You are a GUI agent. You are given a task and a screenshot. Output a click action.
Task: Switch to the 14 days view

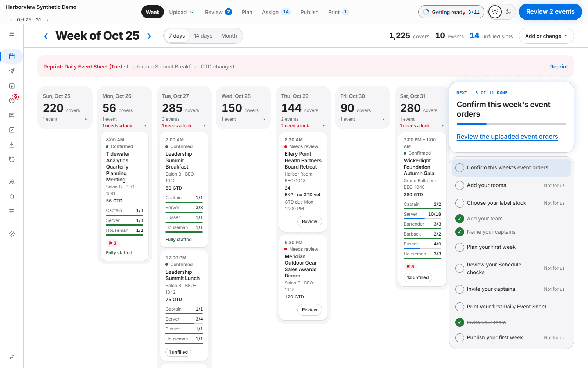point(203,36)
